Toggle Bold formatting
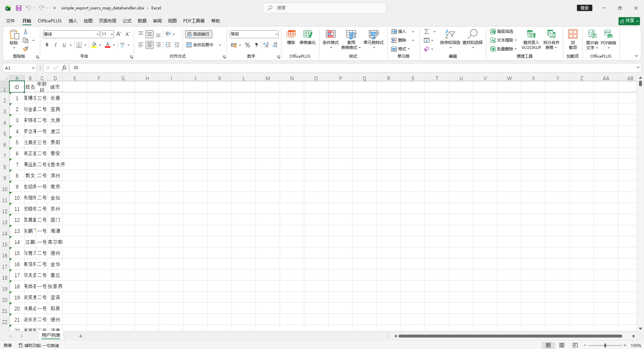Viewport: 644px width, 349px height. tap(47, 45)
